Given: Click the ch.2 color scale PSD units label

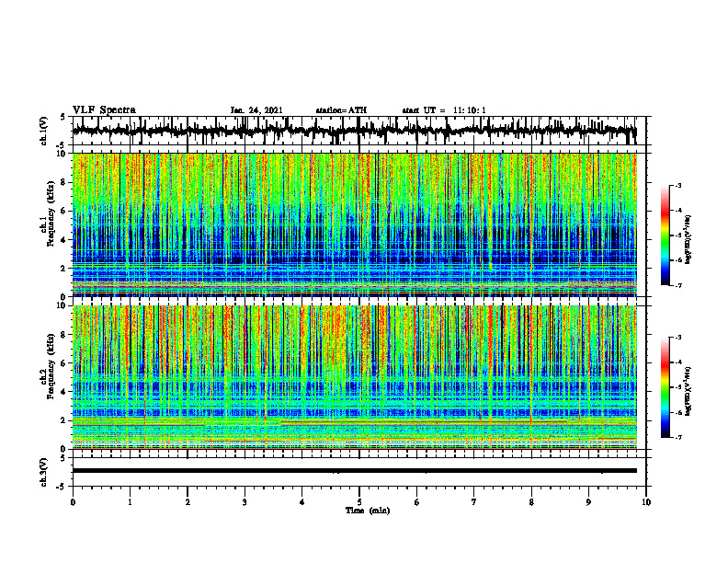Looking at the screenshot, I should pos(688,391).
